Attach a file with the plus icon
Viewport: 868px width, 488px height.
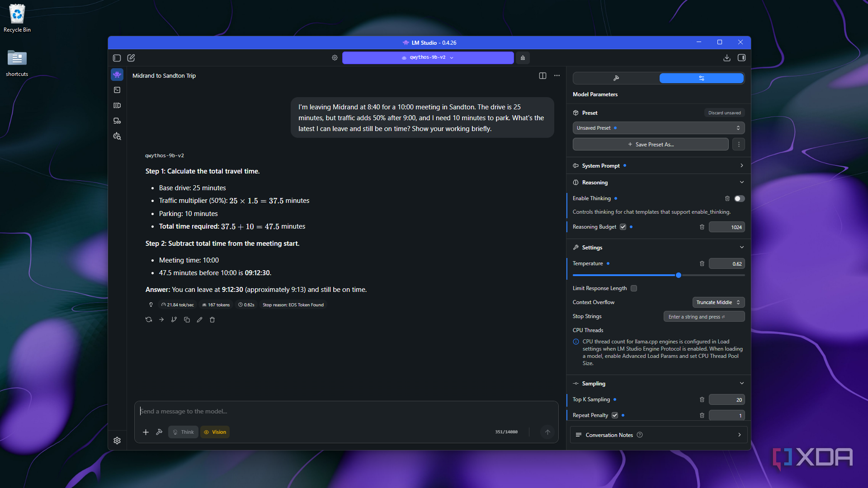tap(146, 432)
